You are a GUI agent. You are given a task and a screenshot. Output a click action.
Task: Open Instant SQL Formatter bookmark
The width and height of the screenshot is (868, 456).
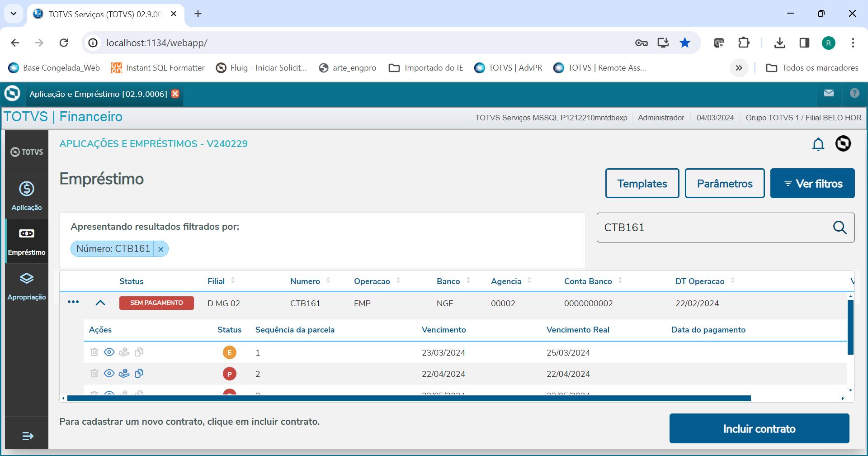[x=158, y=68]
